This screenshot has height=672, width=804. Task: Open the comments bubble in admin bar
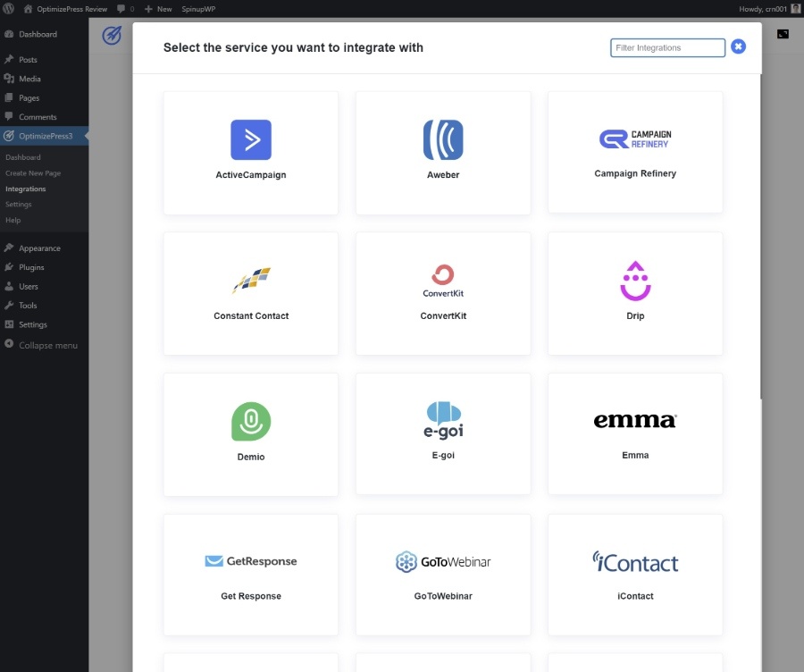(x=126, y=9)
